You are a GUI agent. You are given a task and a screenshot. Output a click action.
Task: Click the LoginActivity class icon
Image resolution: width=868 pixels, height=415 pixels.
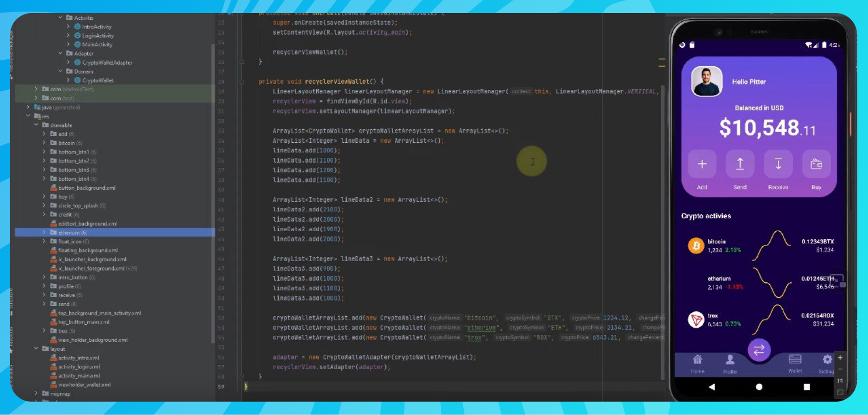click(77, 35)
